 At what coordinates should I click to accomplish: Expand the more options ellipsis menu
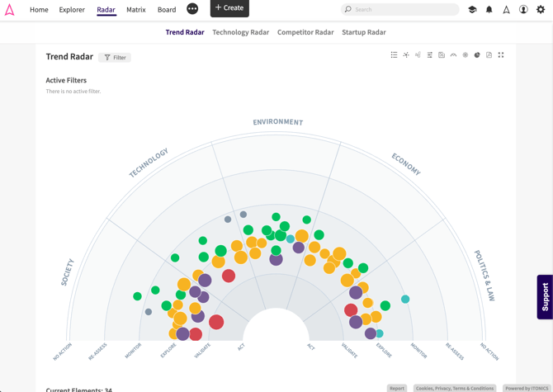(x=192, y=9)
